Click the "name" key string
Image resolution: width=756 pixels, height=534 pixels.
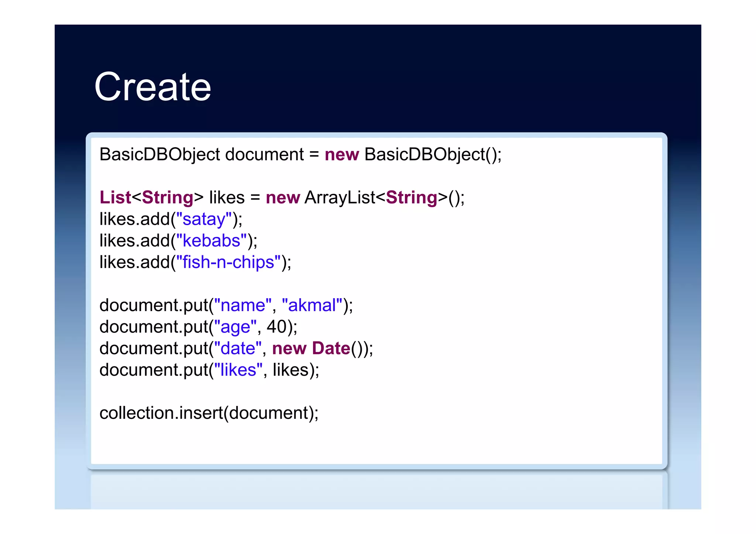click(243, 306)
